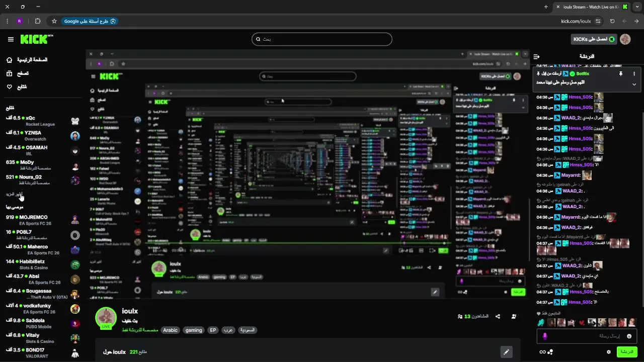
Task: Open Vitaly recommended channel
Action: (43, 338)
